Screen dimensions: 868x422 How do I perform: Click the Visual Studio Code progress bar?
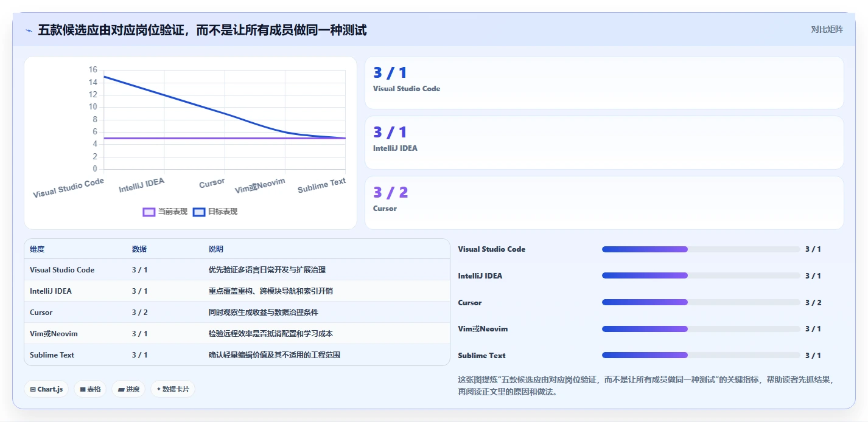pyautogui.click(x=701, y=249)
